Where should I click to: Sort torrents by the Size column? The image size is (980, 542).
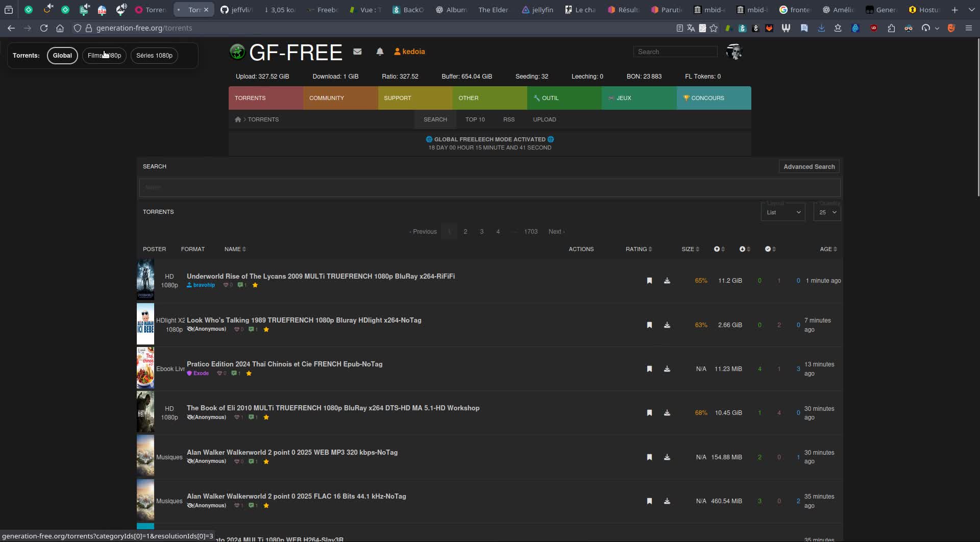click(x=690, y=249)
